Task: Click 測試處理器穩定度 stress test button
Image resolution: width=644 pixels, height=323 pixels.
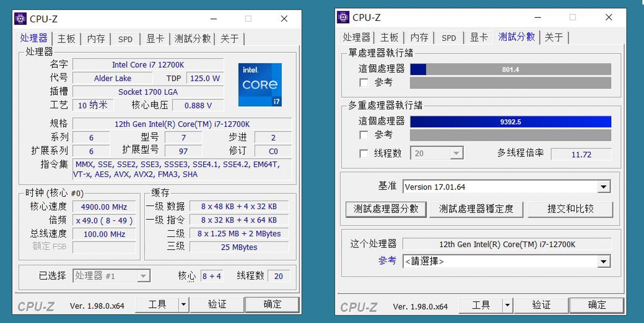Action: coord(476,209)
